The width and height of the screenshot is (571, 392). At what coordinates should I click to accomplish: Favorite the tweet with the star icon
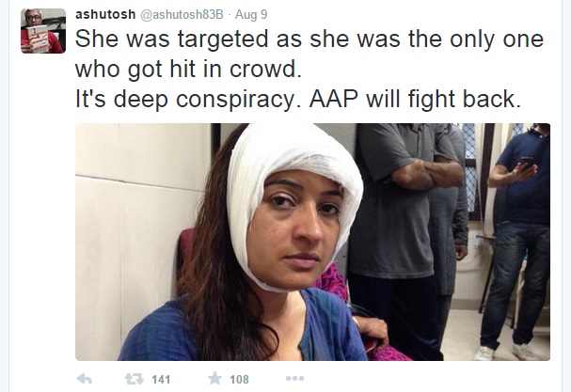point(214,379)
